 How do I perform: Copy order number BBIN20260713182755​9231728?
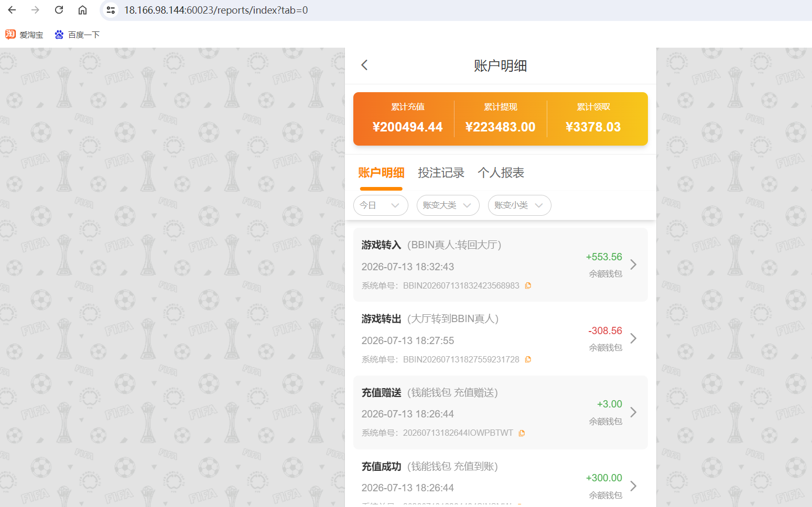coord(528,359)
